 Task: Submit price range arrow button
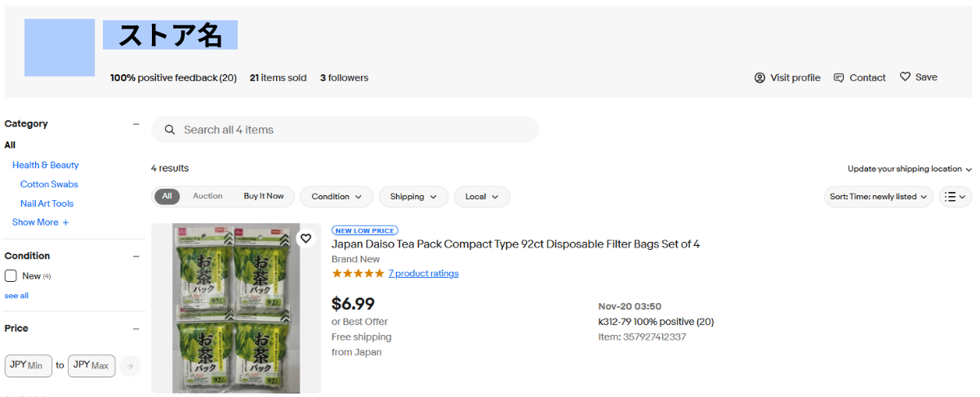click(130, 366)
